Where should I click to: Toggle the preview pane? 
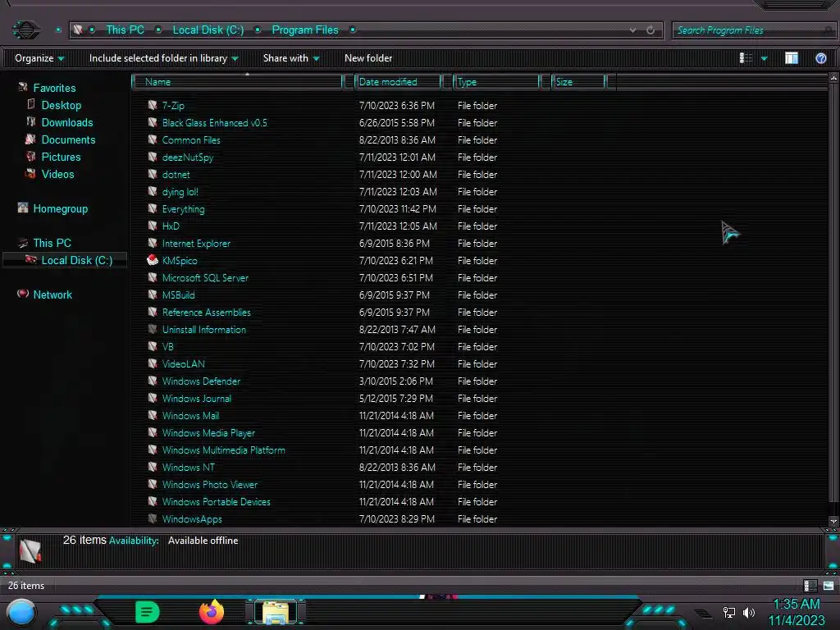[x=792, y=58]
